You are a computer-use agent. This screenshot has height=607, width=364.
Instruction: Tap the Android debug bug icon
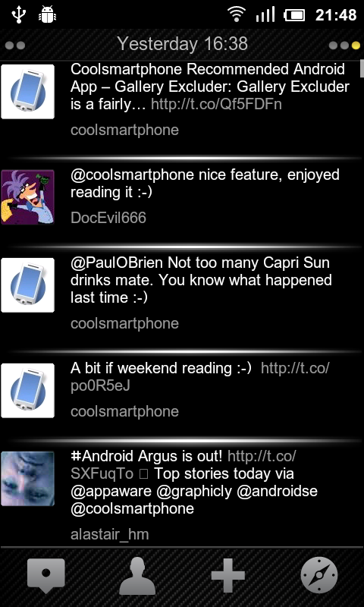pos(48,15)
